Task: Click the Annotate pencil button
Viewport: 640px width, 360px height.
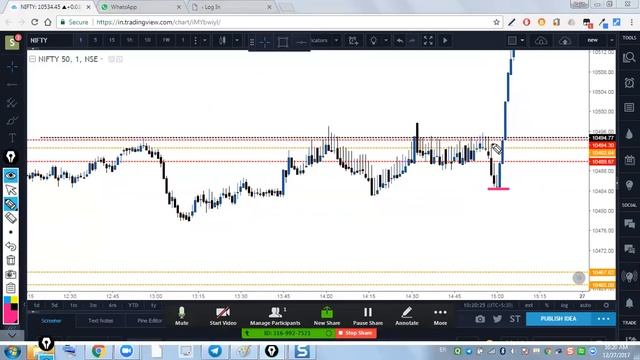Action: [x=407, y=316]
